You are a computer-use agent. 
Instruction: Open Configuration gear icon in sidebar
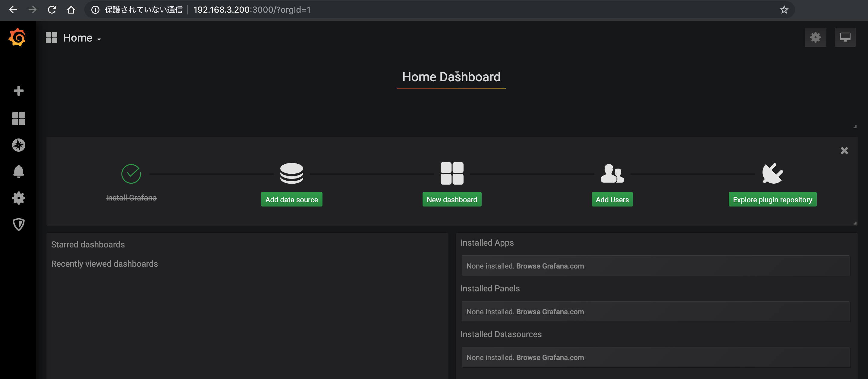[x=18, y=198]
